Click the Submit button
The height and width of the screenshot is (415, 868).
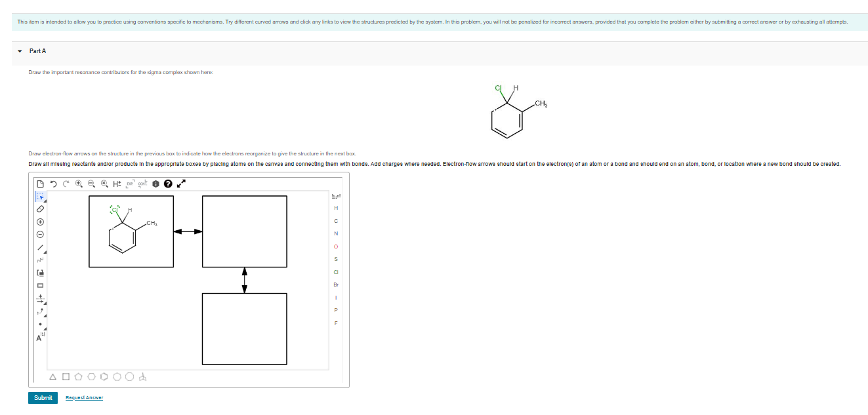42,397
